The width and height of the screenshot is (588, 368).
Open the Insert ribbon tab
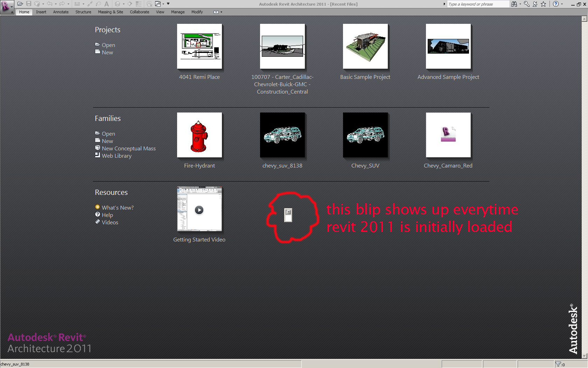[x=41, y=12]
